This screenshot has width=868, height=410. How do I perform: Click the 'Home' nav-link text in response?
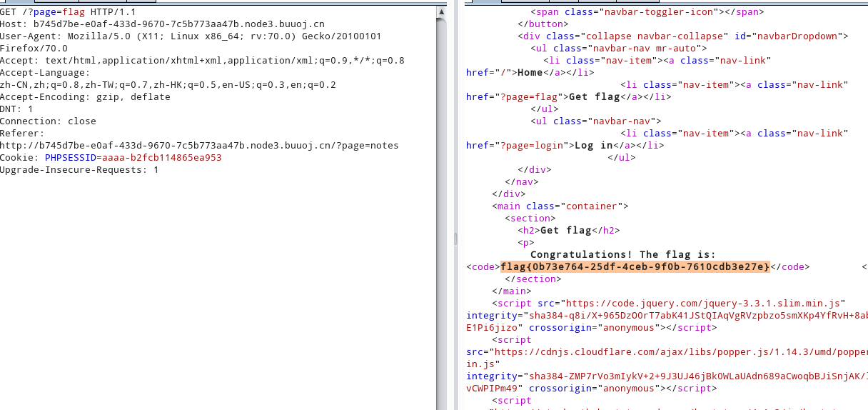(x=530, y=73)
